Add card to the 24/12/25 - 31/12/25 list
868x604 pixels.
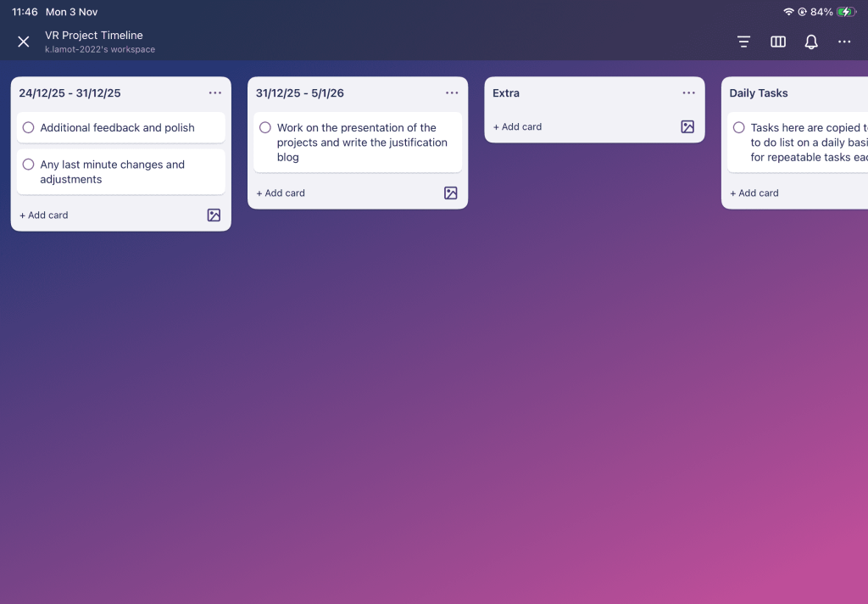click(x=44, y=215)
